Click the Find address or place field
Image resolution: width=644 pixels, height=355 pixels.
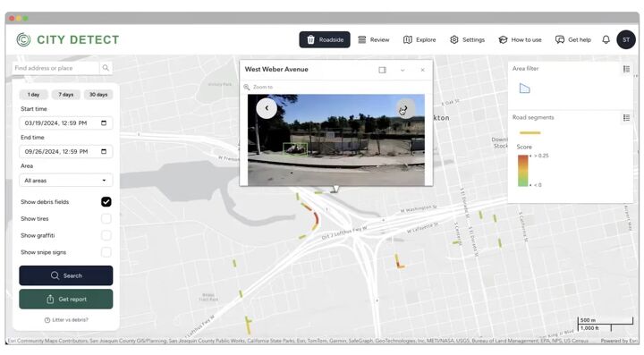(55, 68)
